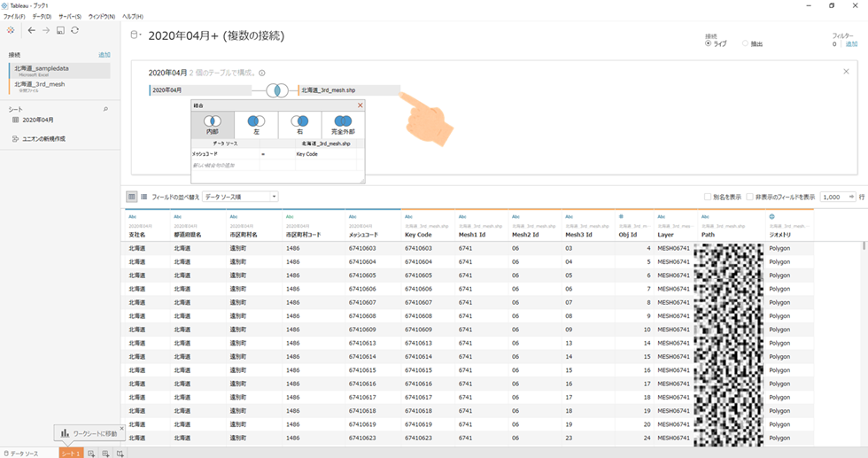Image resolution: width=868 pixels, height=458 pixels.
Task: Click the Abc type icon for Key Code column
Action: (x=408, y=216)
